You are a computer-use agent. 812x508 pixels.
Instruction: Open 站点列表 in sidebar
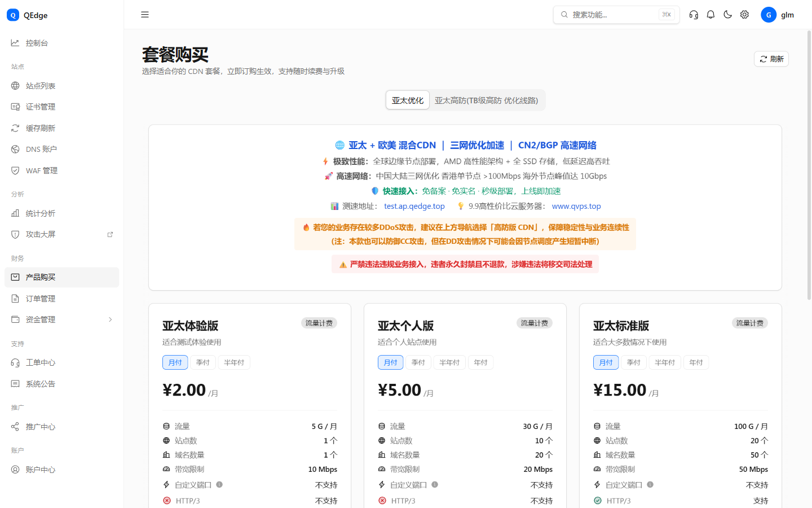(x=62, y=86)
